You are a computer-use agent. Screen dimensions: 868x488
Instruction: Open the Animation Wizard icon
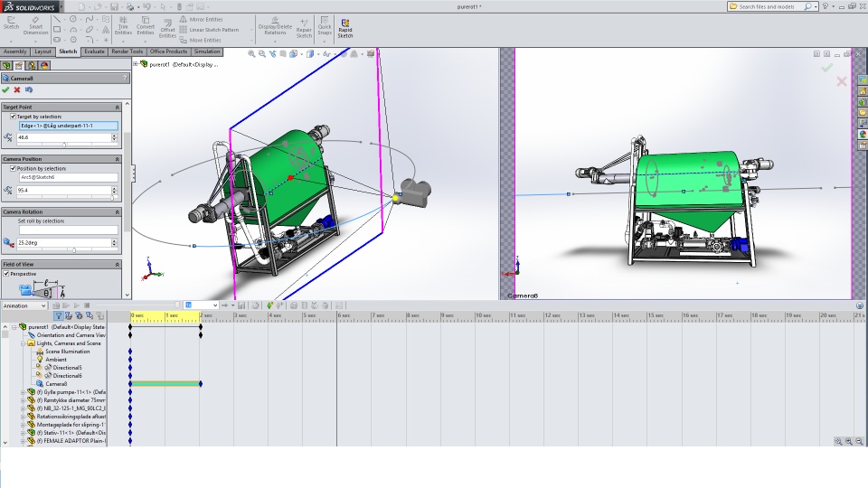click(255, 305)
